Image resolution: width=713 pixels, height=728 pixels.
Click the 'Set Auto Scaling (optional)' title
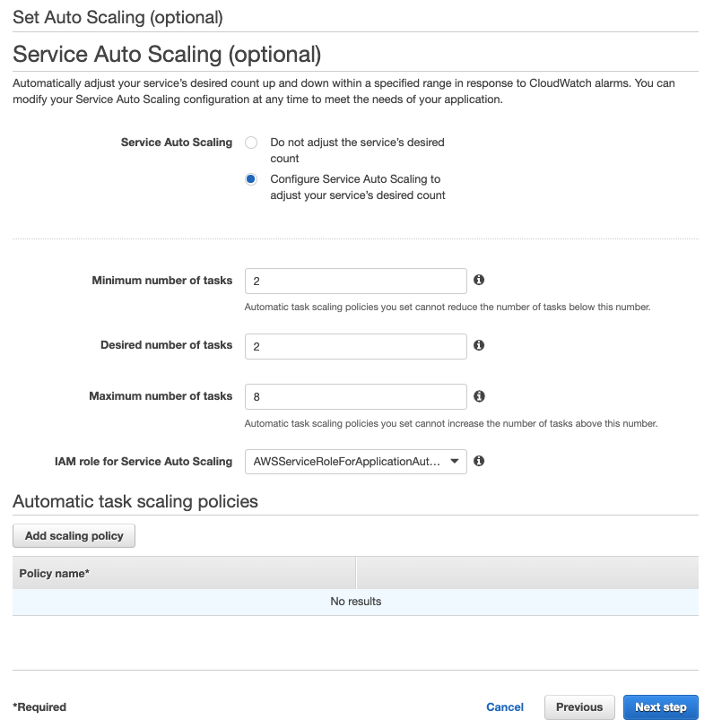point(117,18)
